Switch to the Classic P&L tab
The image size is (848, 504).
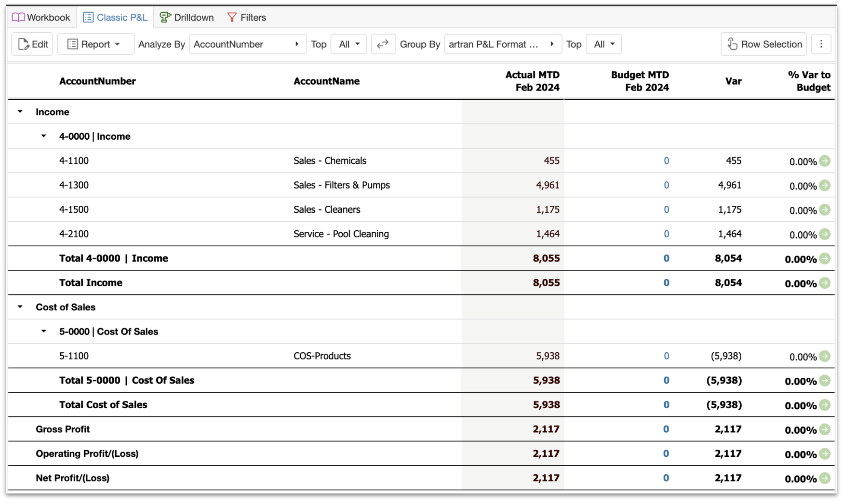tap(115, 17)
